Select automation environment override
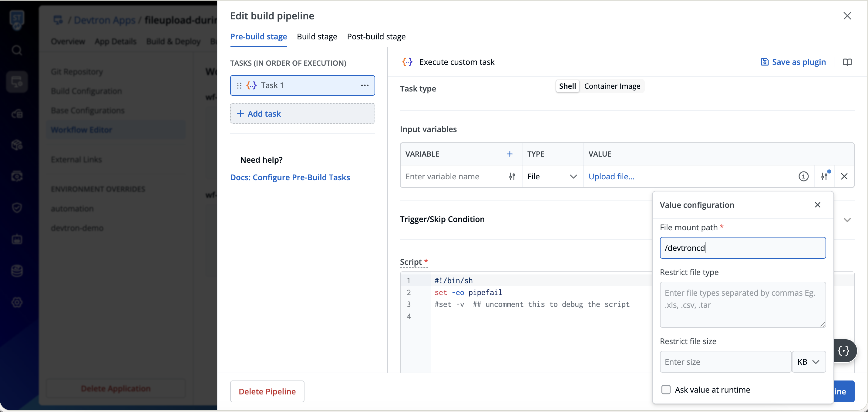Image resolution: width=868 pixels, height=412 pixels. 72,209
